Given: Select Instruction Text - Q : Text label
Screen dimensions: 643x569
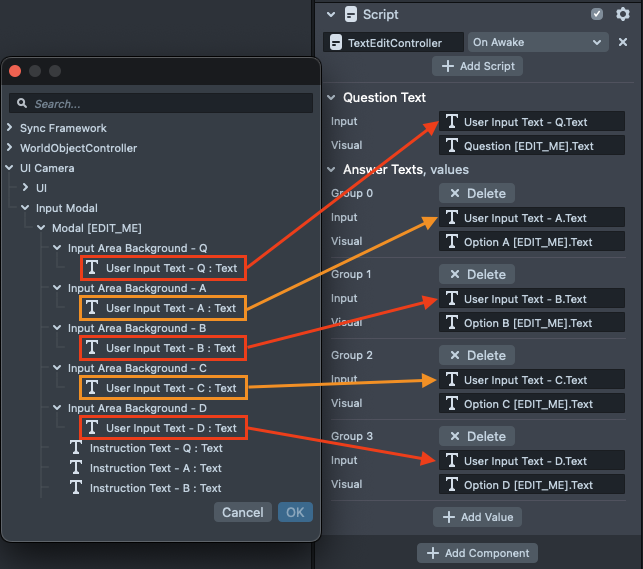Looking at the screenshot, I should tap(156, 448).
